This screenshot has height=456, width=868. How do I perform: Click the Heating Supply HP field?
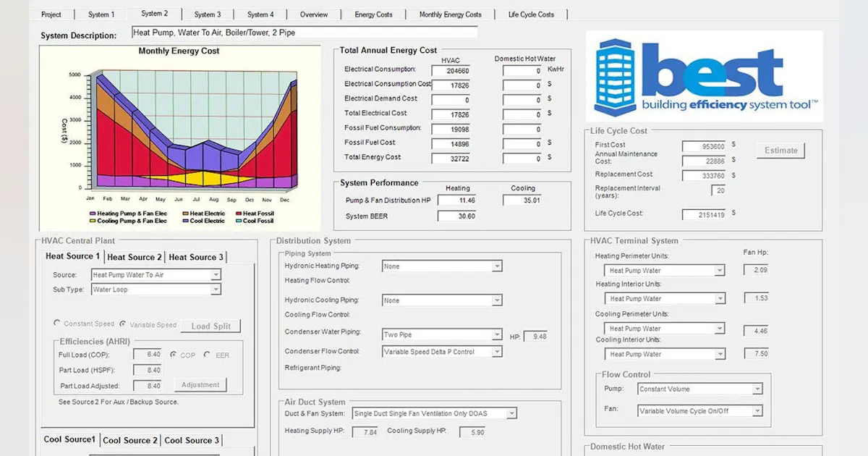(364, 432)
